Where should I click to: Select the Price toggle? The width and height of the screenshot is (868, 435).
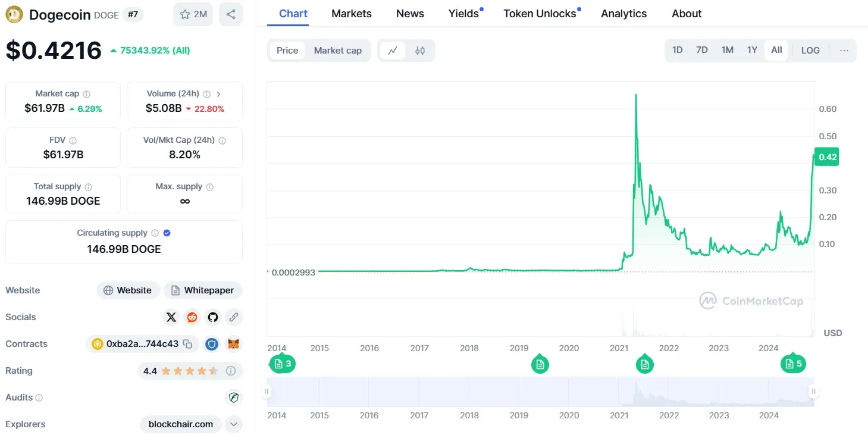click(287, 51)
